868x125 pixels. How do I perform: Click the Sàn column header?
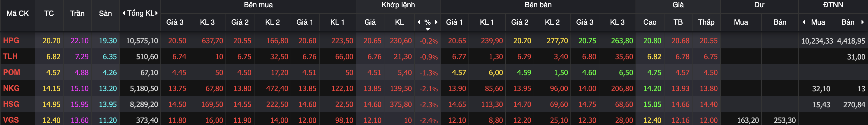[x=105, y=14]
